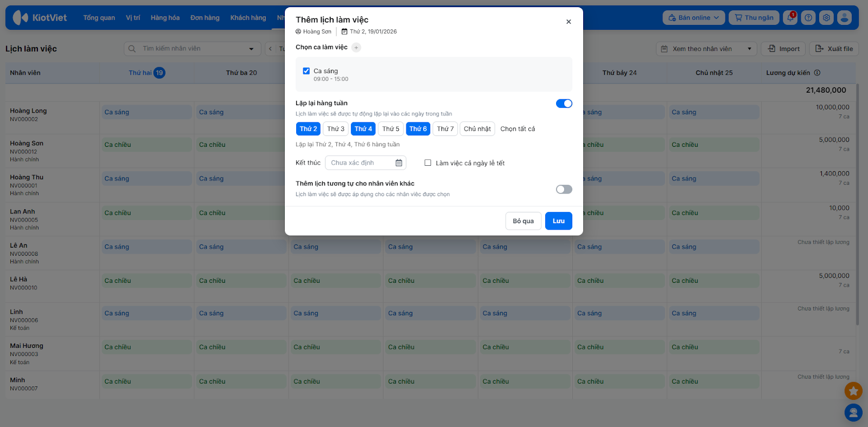This screenshot has height=427, width=868.
Task: Click the Lưu button
Action: tap(559, 221)
